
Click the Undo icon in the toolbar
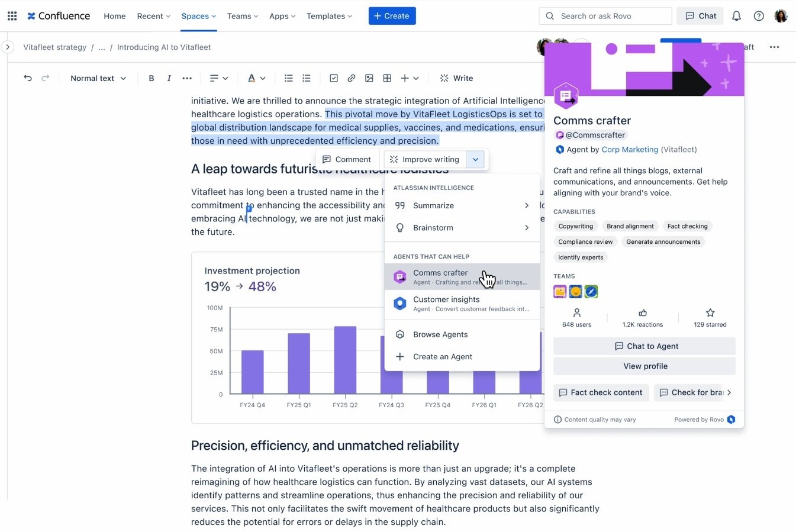28,78
